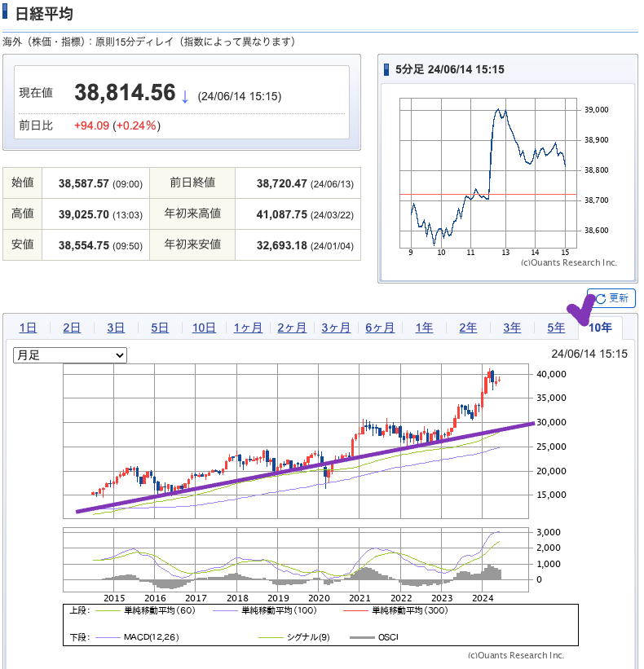Click the 年初来安値 value 32,693.18
This screenshot has width=644, height=669.
pos(282,245)
